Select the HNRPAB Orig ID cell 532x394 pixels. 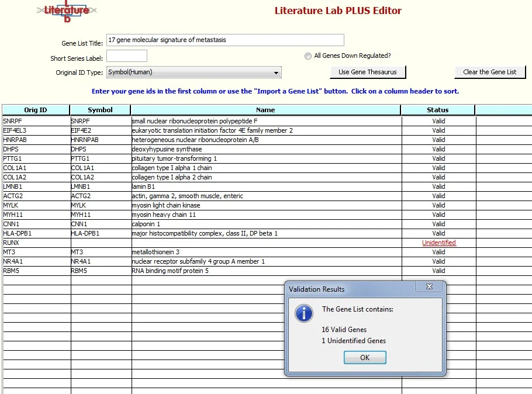(x=37, y=140)
